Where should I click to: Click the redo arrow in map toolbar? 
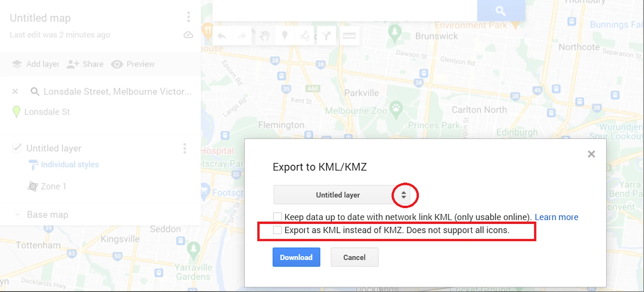pos(242,36)
